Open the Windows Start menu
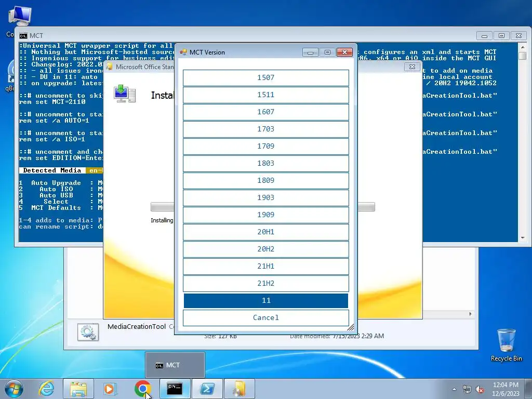The width and height of the screenshot is (532, 399). (14, 389)
